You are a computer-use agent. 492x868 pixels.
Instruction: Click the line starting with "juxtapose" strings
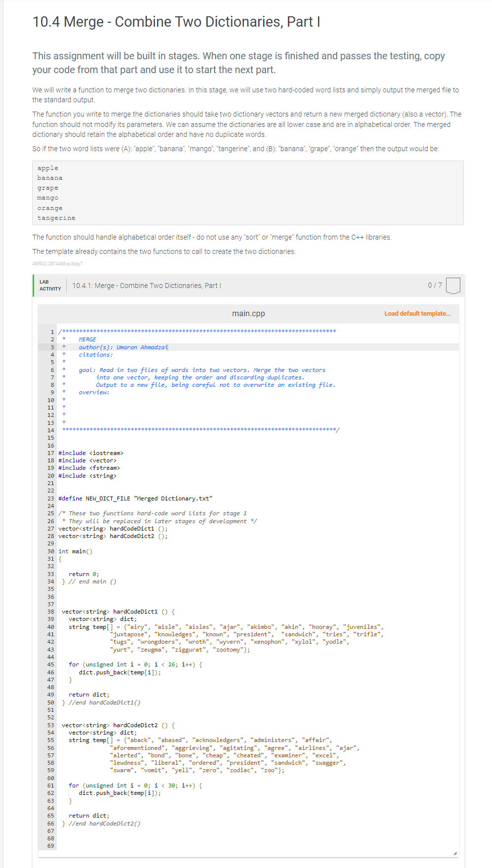click(x=247, y=634)
